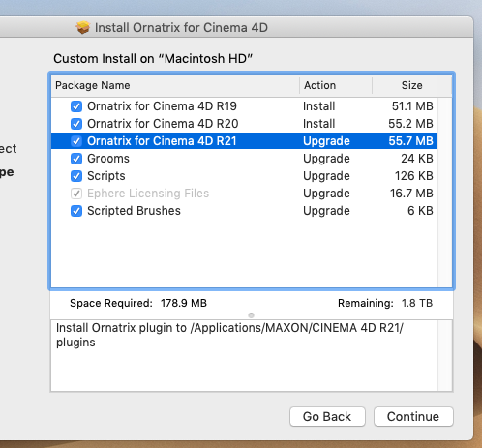Click the 126 KB size value
This screenshot has width=482, height=448.
pyautogui.click(x=414, y=176)
